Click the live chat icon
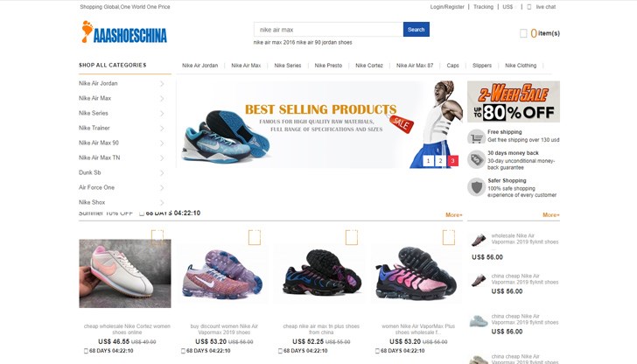The width and height of the screenshot is (637, 364). [x=528, y=7]
